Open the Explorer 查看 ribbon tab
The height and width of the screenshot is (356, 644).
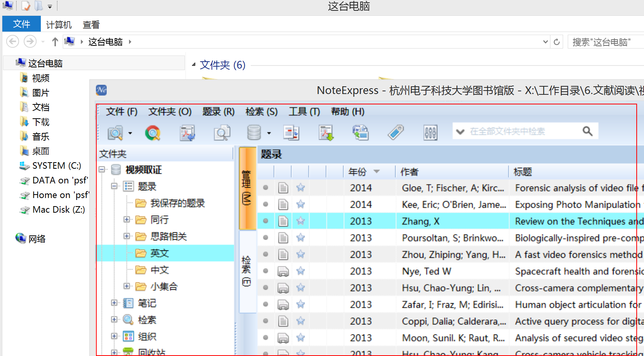coord(91,25)
